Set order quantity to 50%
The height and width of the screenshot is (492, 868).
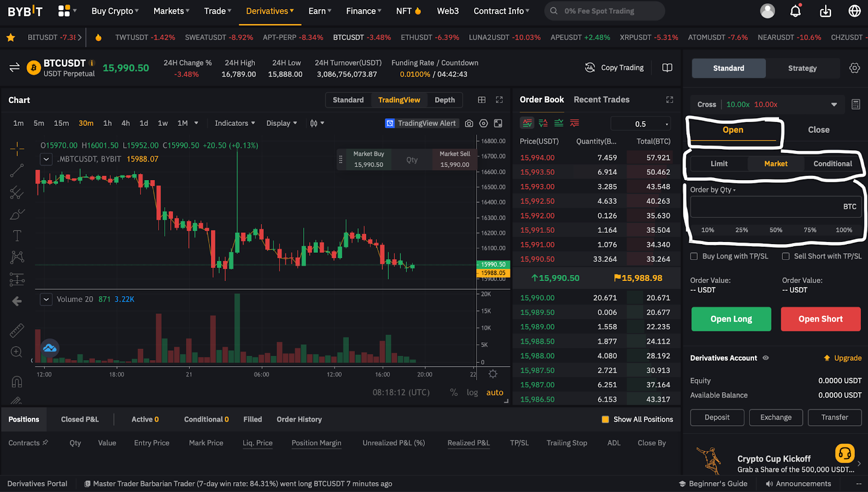click(776, 230)
